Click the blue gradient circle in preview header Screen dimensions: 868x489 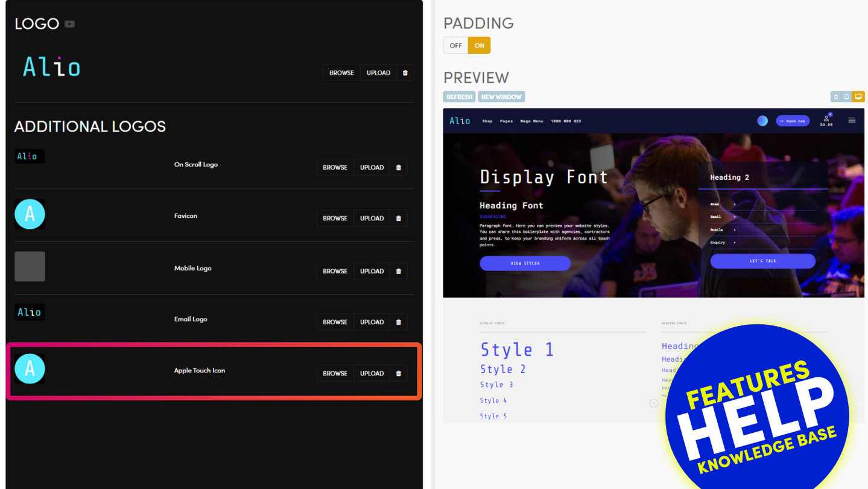[x=762, y=121]
